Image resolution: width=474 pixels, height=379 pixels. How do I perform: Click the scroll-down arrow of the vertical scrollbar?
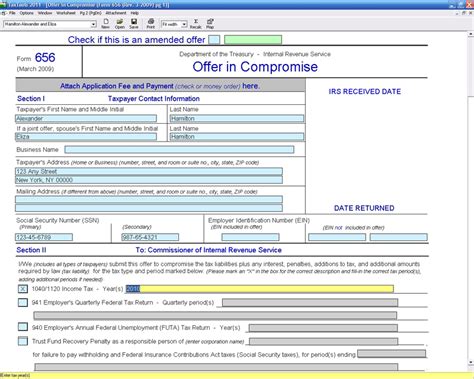pyautogui.click(x=471, y=362)
